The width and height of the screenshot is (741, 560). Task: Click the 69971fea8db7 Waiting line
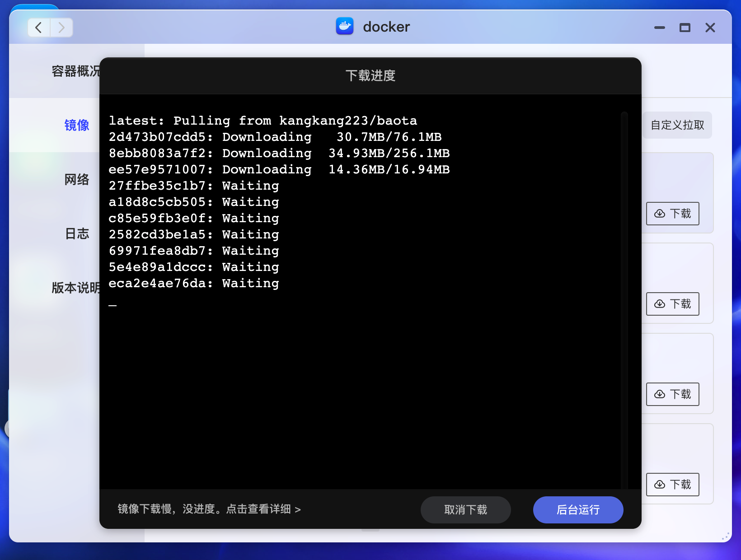[x=194, y=251]
